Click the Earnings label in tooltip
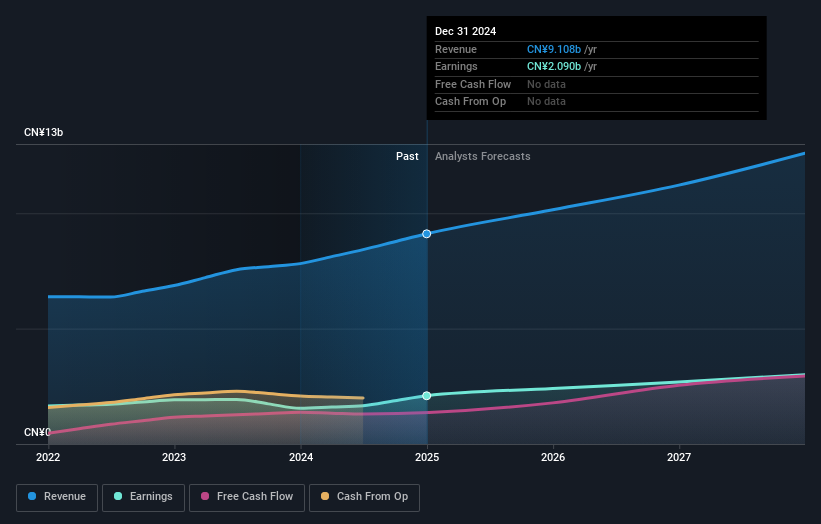This screenshot has width=821, height=524. [456, 66]
